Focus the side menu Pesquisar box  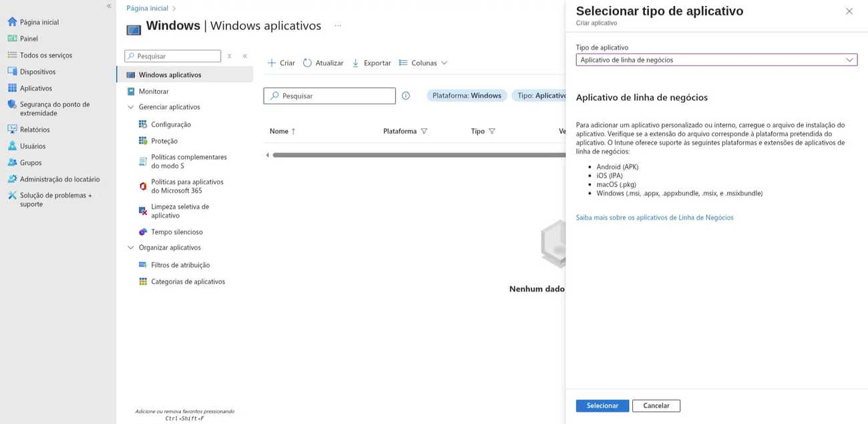click(172, 56)
